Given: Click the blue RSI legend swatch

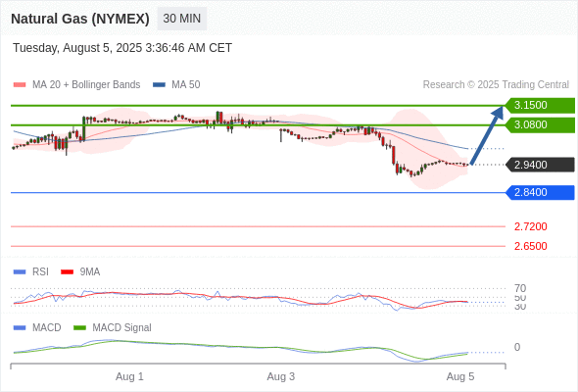Looking at the screenshot, I should [x=20, y=272].
